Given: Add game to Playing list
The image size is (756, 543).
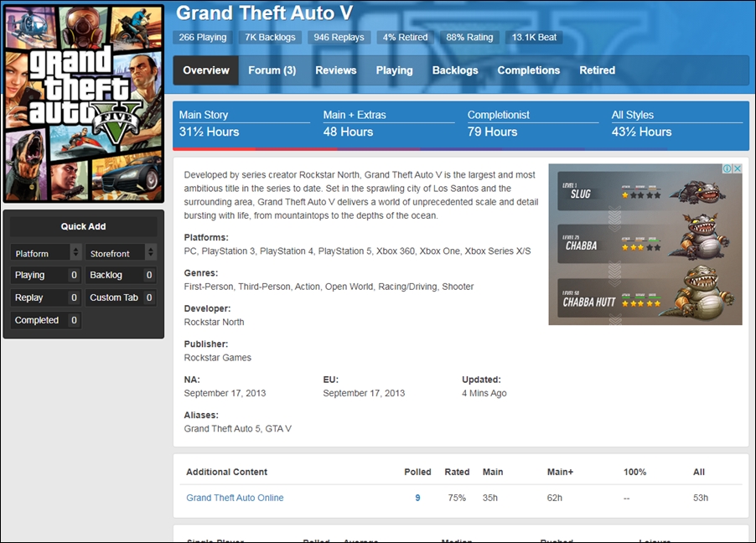Looking at the screenshot, I should click(46, 275).
